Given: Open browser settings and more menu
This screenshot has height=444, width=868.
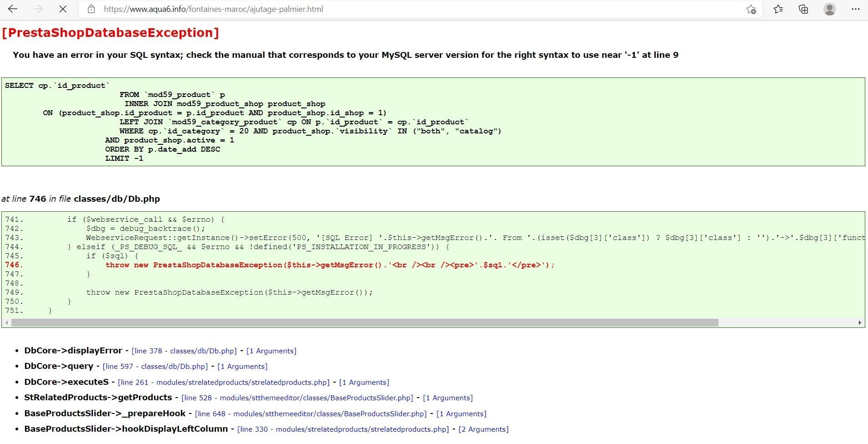Looking at the screenshot, I should click(856, 9).
